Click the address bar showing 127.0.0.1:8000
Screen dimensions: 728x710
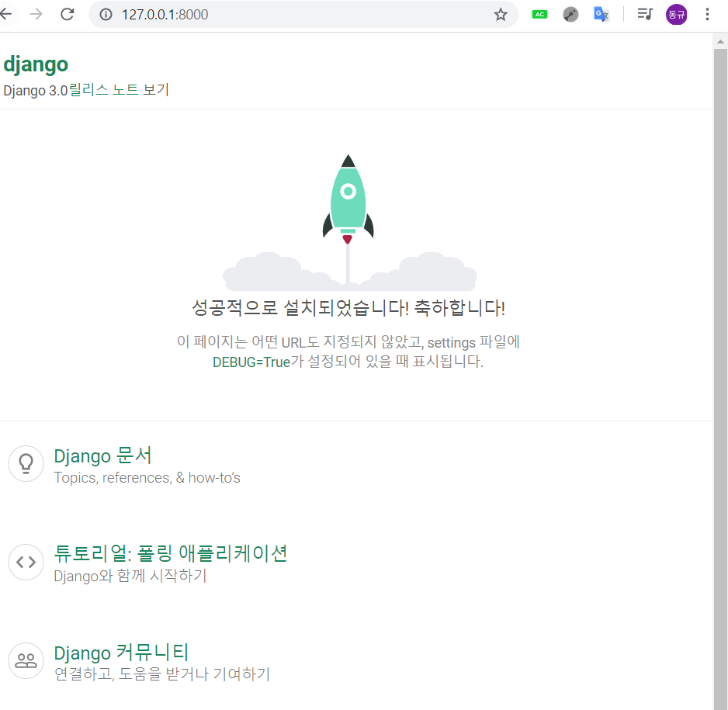[303, 15]
